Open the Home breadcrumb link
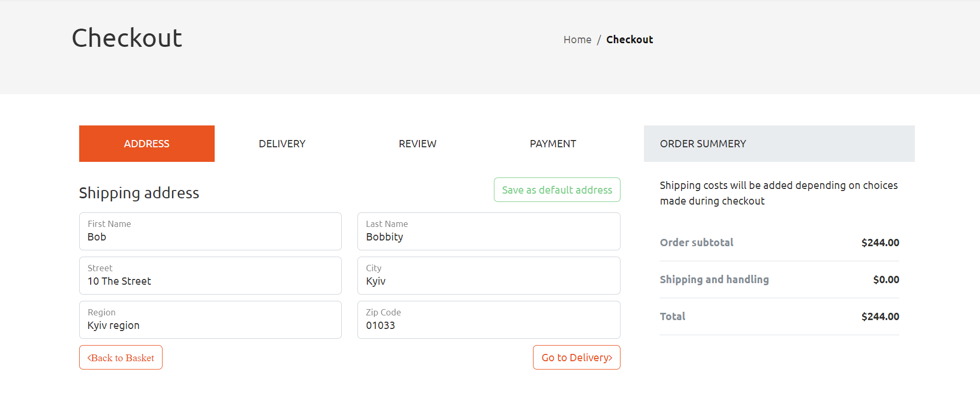 click(x=577, y=39)
